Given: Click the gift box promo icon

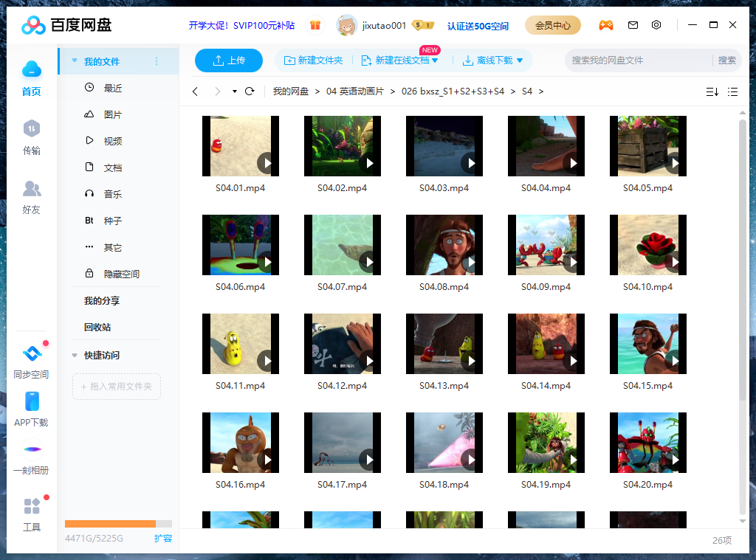Looking at the screenshot, I should [x=315, y=25].
